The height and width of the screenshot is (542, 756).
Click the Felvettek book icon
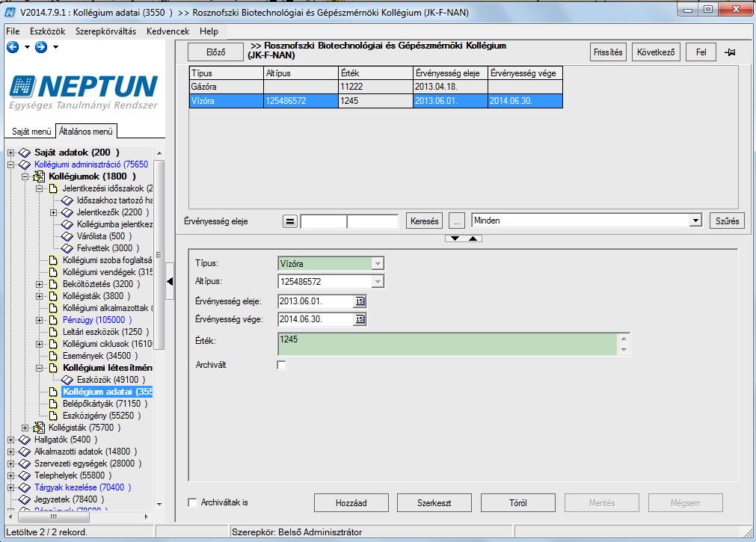(x=67, y=248)
